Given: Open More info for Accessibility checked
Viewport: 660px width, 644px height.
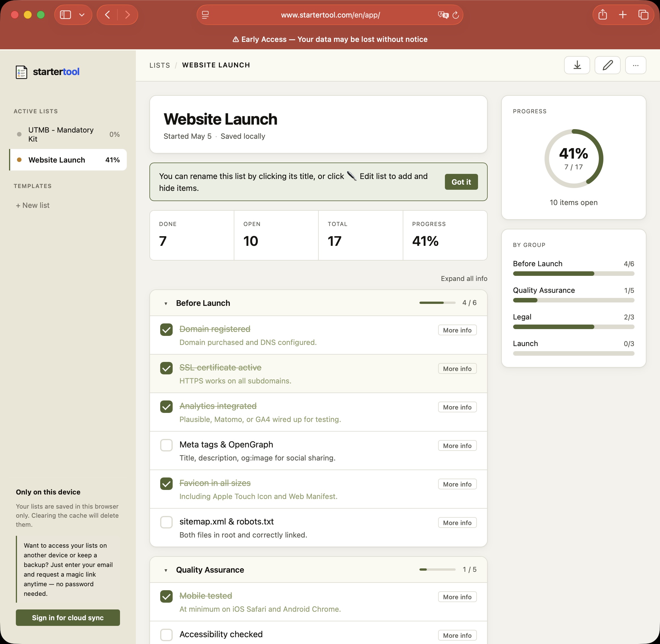Looking at the screenshot, I should point(457,636).
